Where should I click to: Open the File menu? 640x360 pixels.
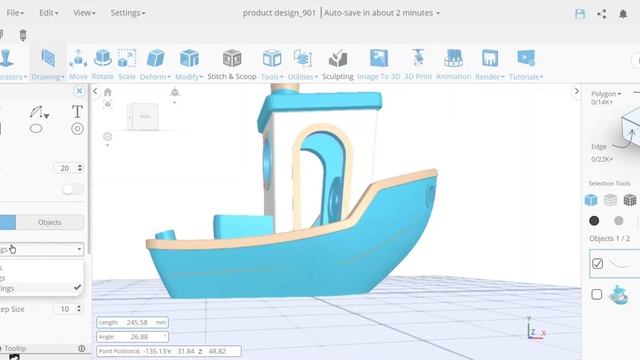pyautogui.click(x=15, y=13)
